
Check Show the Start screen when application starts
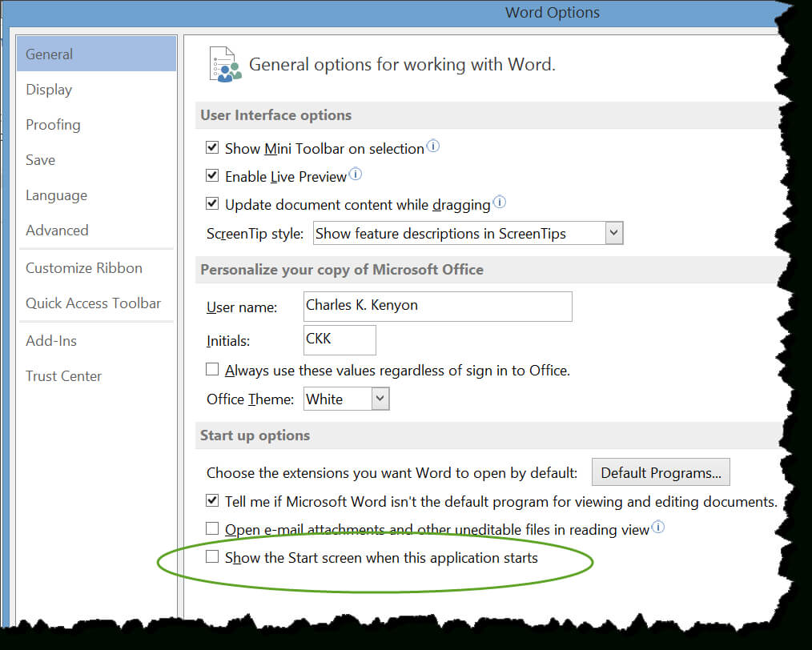211,557
